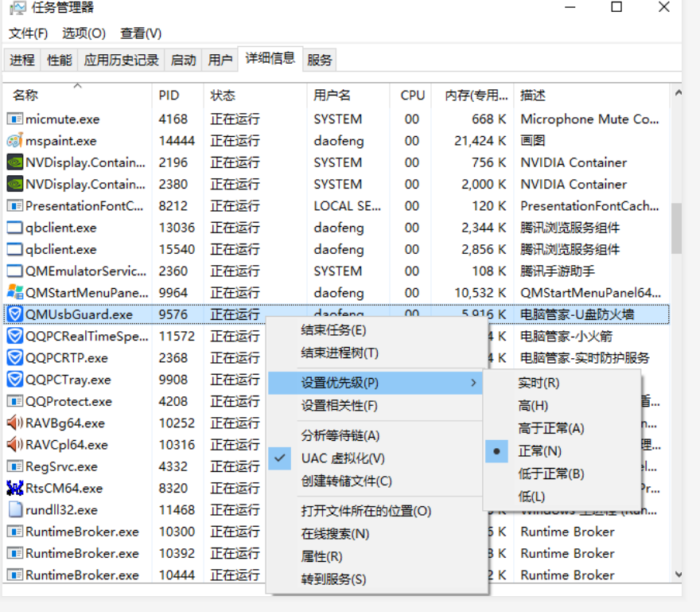The image size is (700, 612).
Task: Sort by the 名称 column sort arrow
Action: click(78, 85)
